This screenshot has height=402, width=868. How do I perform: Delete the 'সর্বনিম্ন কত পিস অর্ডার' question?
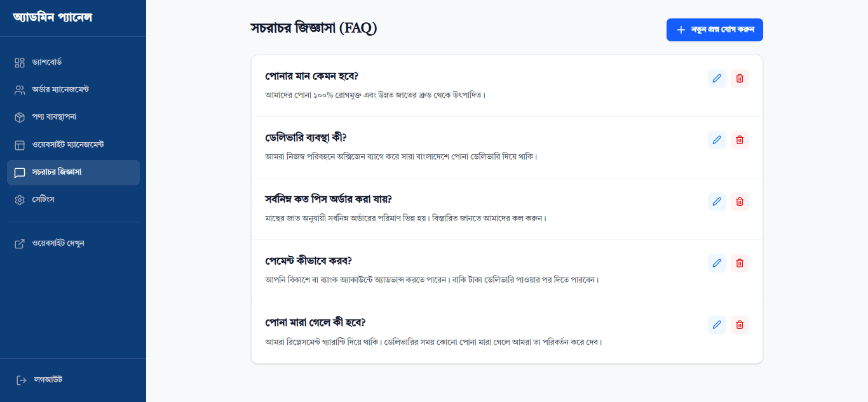tap(740, 201)
